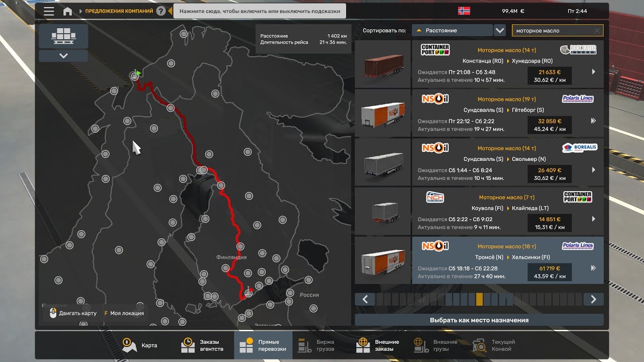The image size is (644, 362).
Task: Click the Borealis company logo
Action: point(580,148)
